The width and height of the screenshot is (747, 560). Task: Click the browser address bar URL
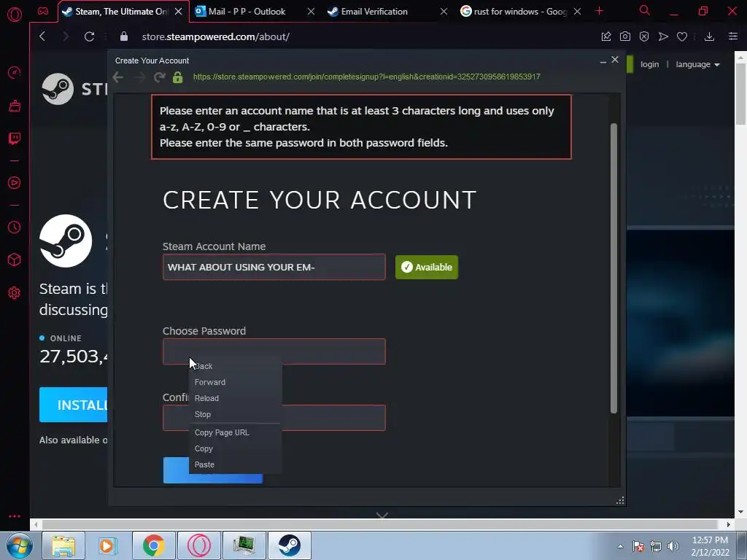pyautogui.click(x=215, y=36)
